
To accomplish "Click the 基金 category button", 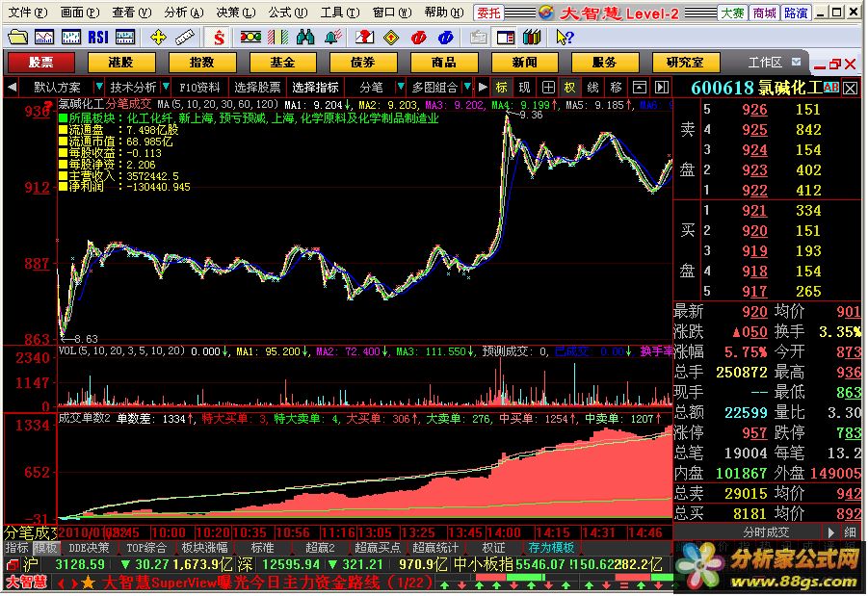I will [283, 62].
